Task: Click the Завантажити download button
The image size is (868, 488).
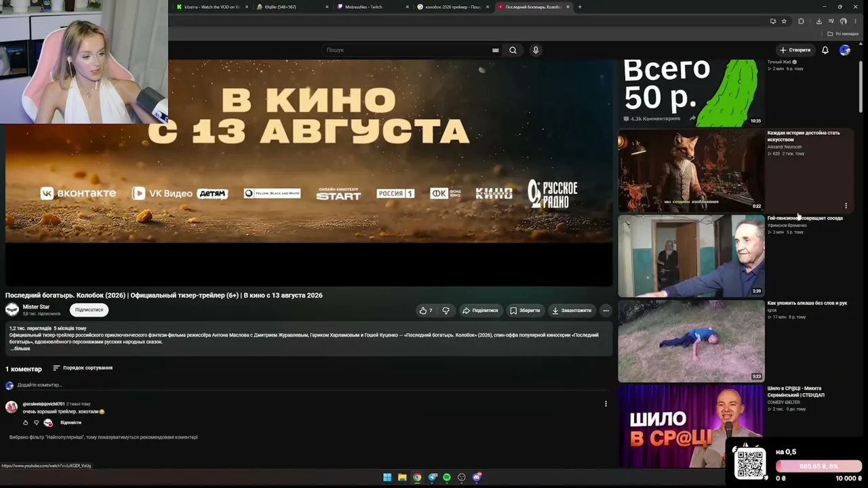Action: pos(572,310)
